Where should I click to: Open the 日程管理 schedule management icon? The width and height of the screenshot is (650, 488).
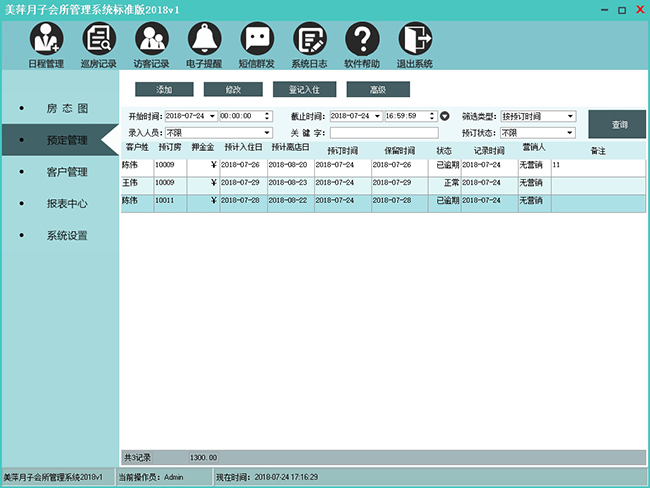[x=46, y=39]
